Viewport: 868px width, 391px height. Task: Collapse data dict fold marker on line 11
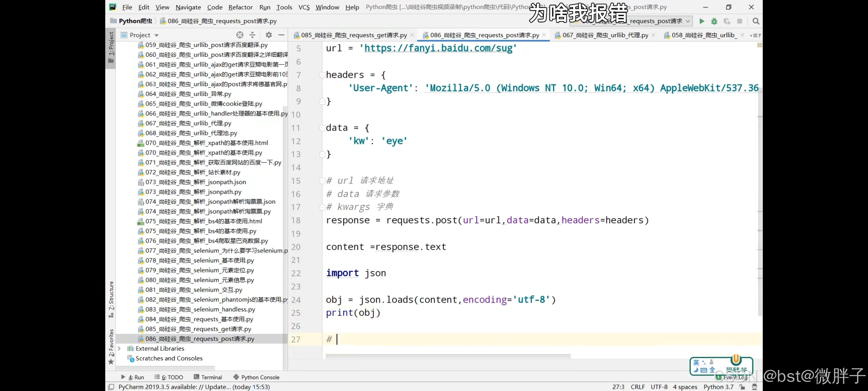(322, 128)
